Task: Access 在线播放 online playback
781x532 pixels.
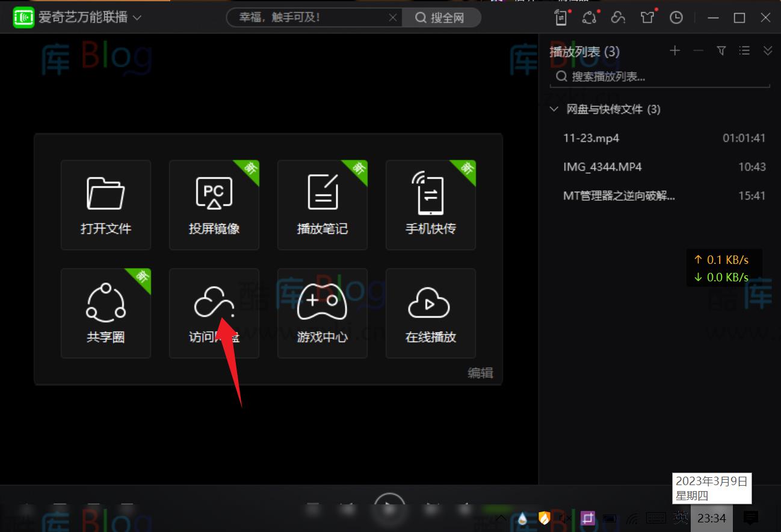Action: pos(430,313)
